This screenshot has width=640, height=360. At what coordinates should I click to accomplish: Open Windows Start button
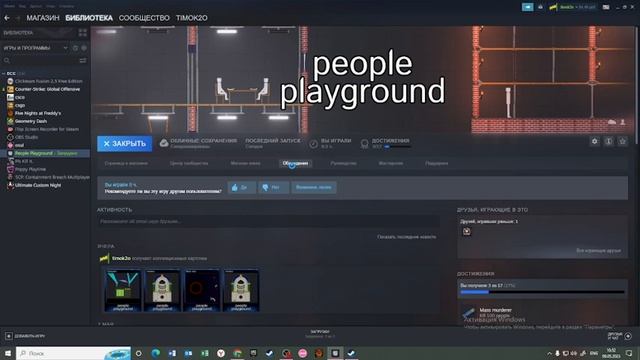click(x=8, y=353)
